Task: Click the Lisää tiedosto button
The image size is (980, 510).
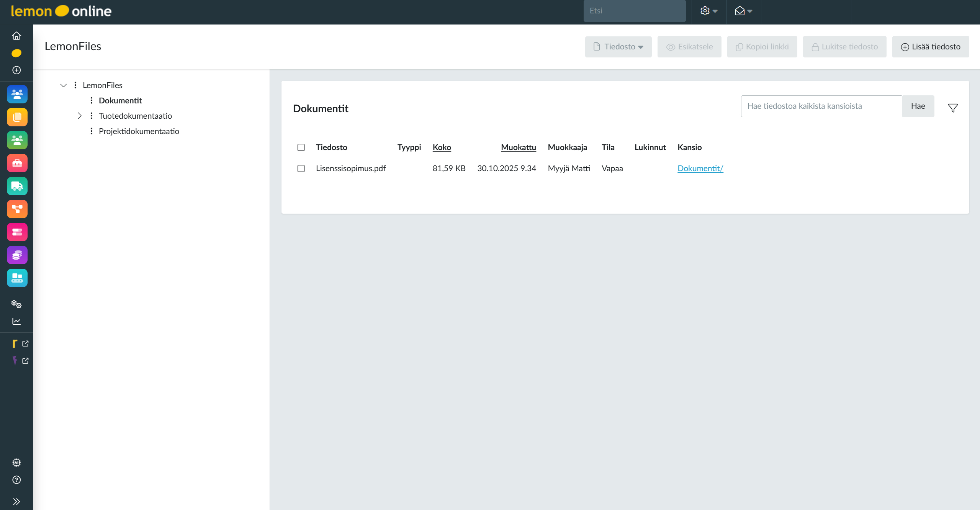Action: (x=930, y=47)
